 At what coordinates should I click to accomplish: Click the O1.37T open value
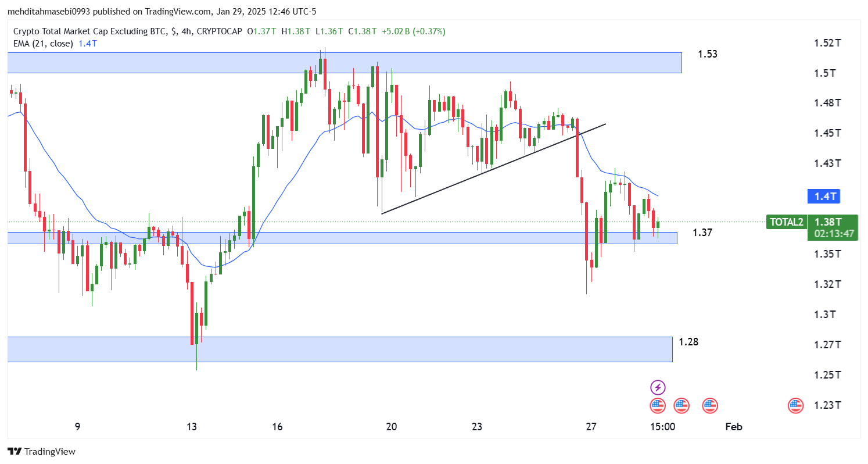click(263, 31)
